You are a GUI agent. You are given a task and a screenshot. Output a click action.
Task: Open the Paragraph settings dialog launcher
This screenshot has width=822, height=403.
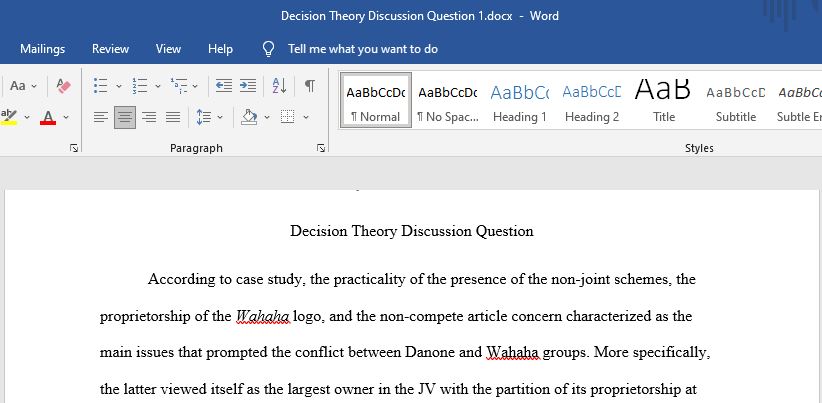pyautogui.click(x=321, y=149)
